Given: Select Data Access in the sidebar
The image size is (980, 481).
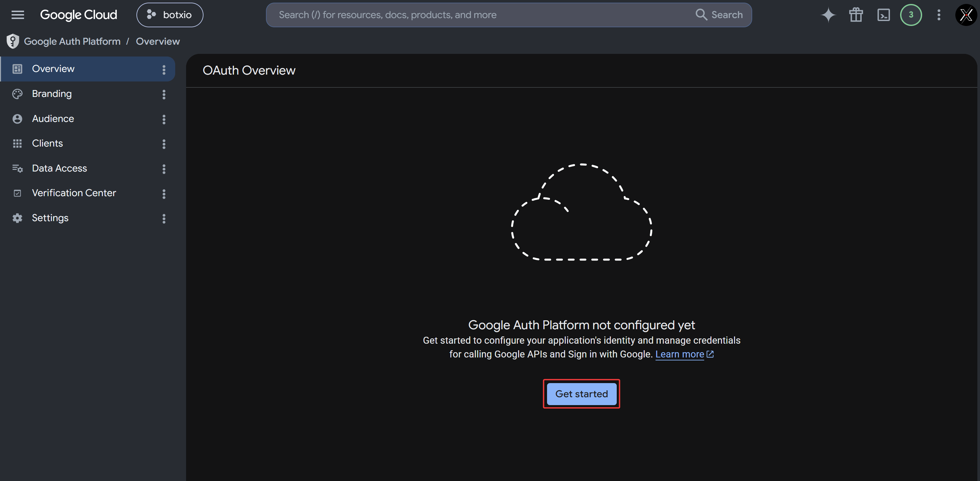Looking at the screenshot, I should pyautogui.click(x=88, y=169).
